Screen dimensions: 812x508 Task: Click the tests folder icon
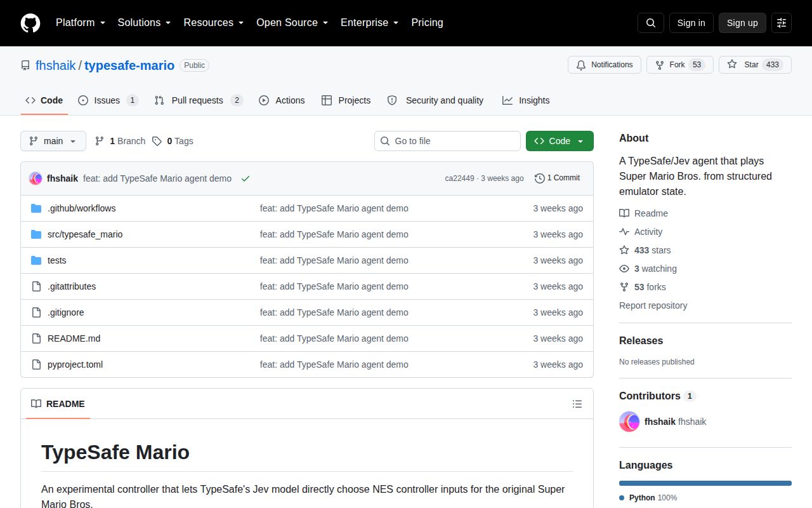[36, 260]
